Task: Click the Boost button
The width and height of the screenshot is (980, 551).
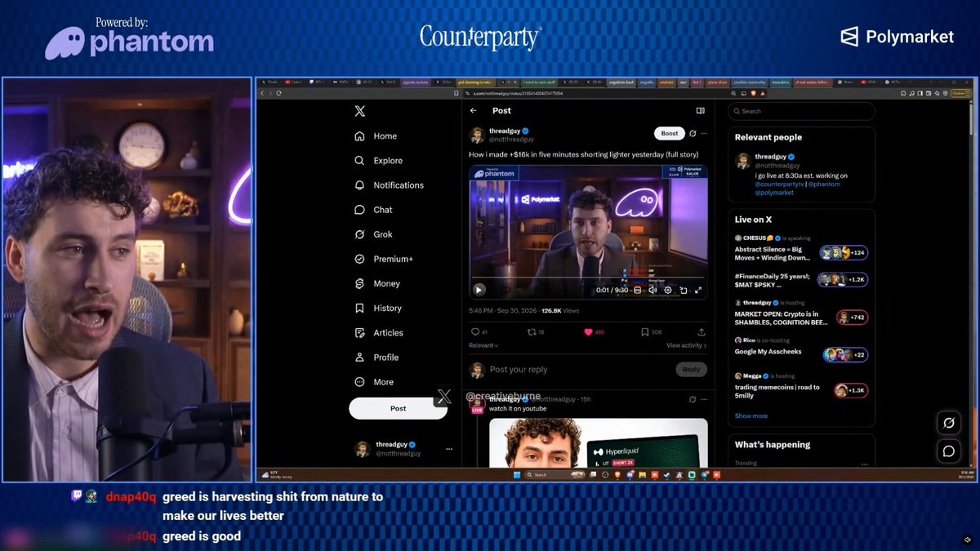Action: point(670,133)
